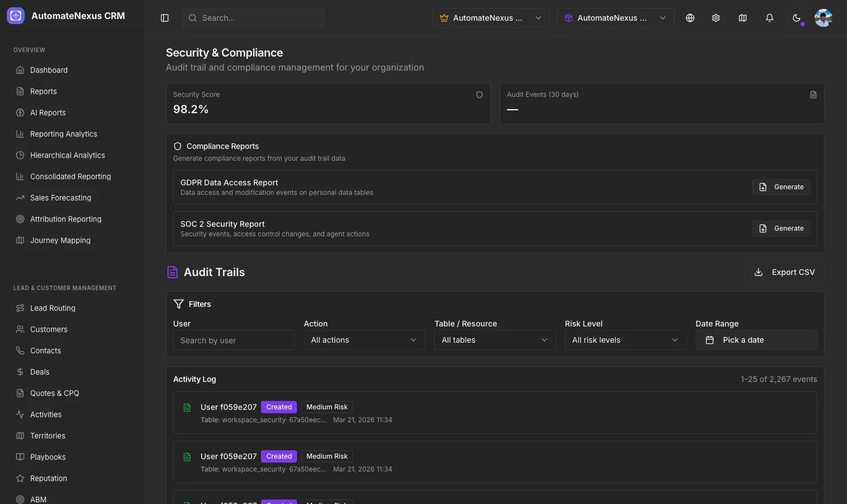Expand the All tables dropdown

(x=495, y=340)
